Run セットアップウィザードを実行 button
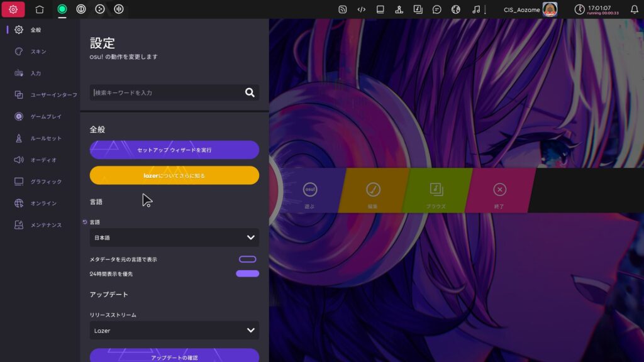 point(175,150)
